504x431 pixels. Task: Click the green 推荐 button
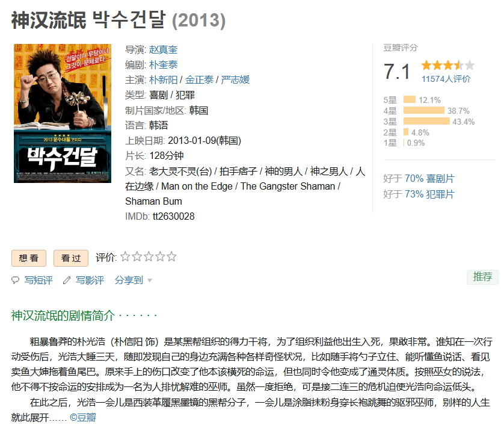pyautogui.click(x=482, y=277)
